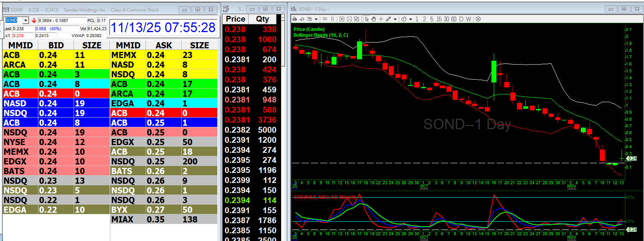
Task: Expand the drawing tool dropdown arrow
Action: click(x=395, y=19)
